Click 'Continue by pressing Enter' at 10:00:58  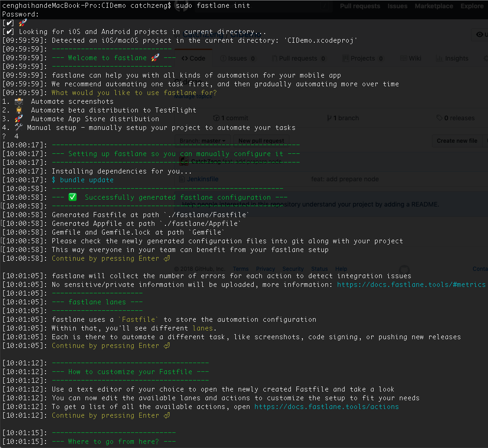click(111, 258)
